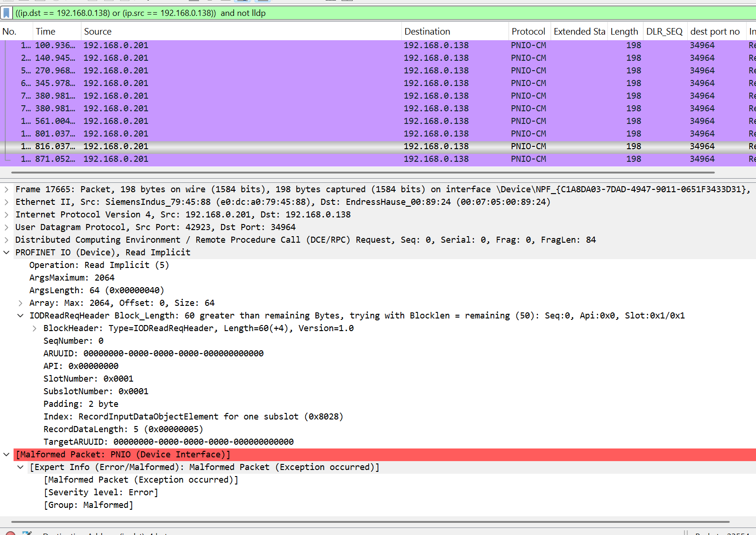The height and width of the screenshot is (535, 756).
Task: Expand the Ethernet II section arrow
Action: tap(7, 202)
